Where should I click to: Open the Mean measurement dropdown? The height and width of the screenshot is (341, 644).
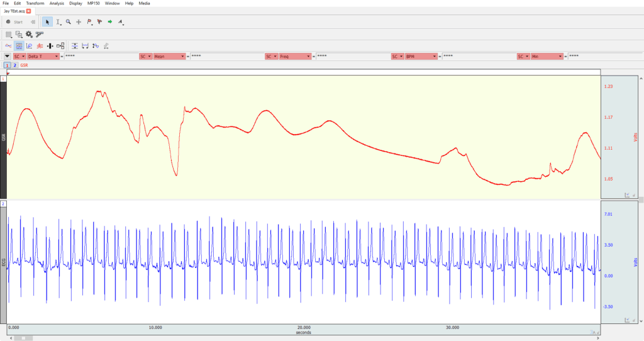(x=170, y=56)
